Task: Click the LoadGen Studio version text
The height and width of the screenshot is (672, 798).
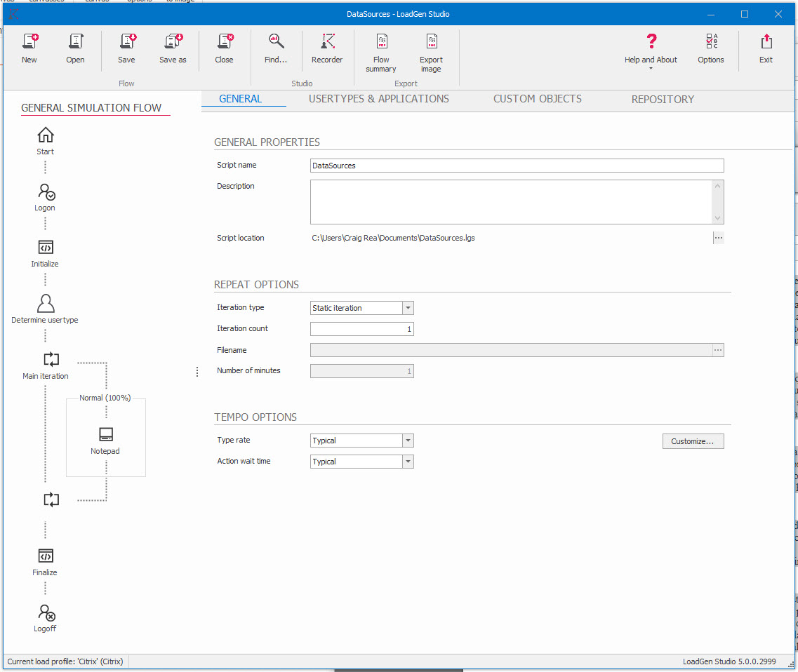Action: click(x=729, y=661)
